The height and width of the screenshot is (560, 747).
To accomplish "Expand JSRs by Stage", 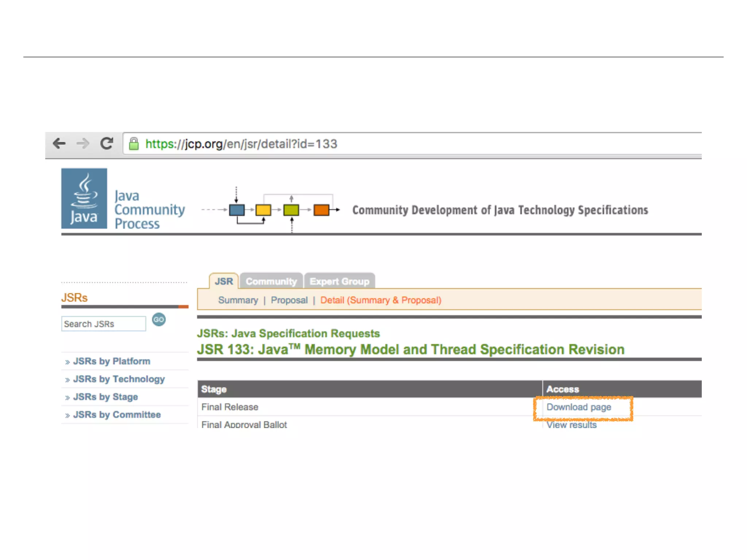I will pos(105,397).
